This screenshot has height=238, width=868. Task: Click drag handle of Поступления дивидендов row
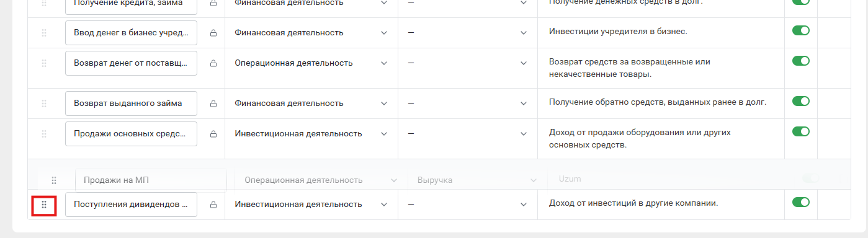[x=44, y=205]
